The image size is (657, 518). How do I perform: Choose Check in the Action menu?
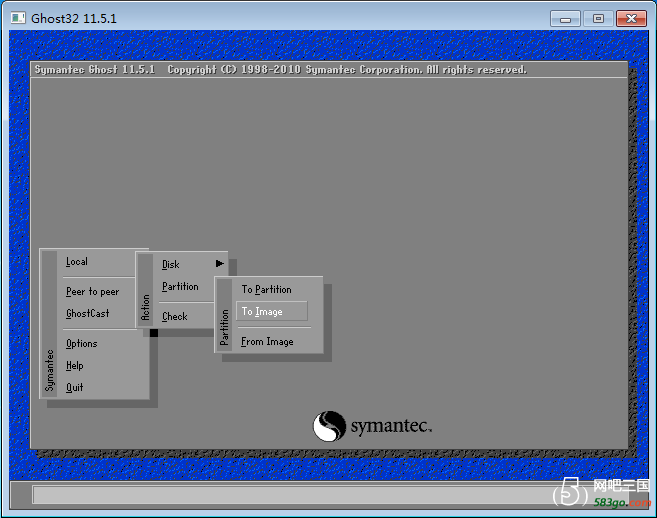point(175,316)
